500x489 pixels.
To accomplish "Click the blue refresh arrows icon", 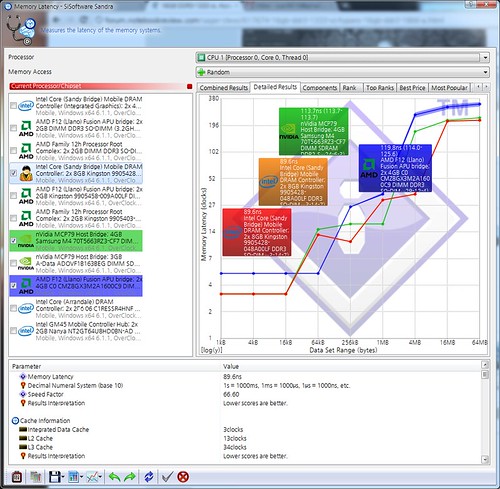I will pyautogui.click(x=149, y=477).
